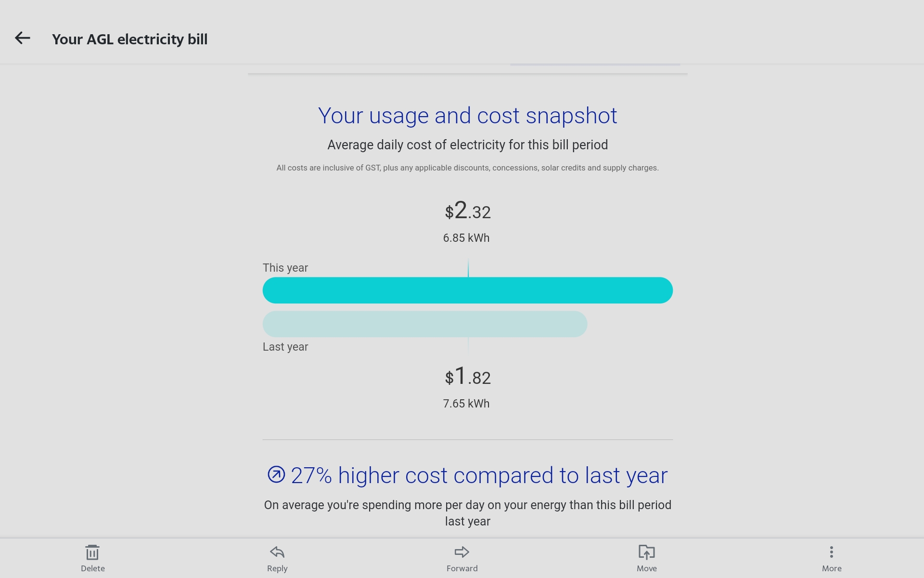Click the GST inclusive costs disclaimer text
The height and width of the screenshot is (578, 924).
click(x=468, y=168)
